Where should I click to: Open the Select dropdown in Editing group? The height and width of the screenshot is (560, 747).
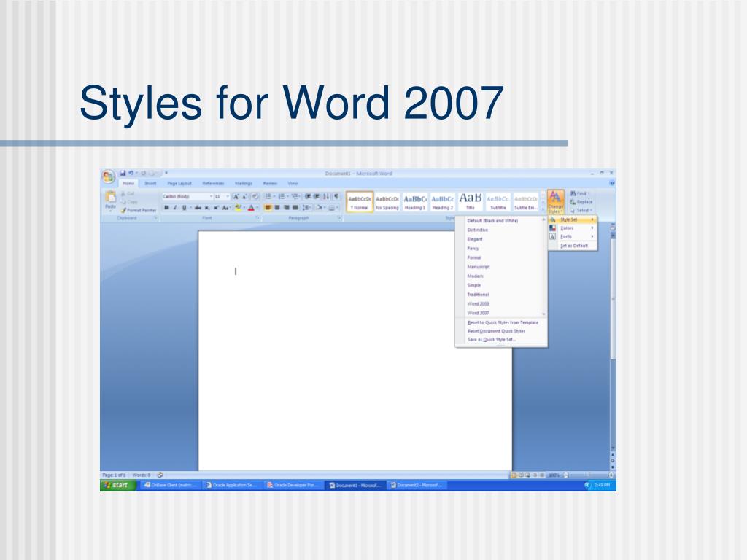coord(581,210)
